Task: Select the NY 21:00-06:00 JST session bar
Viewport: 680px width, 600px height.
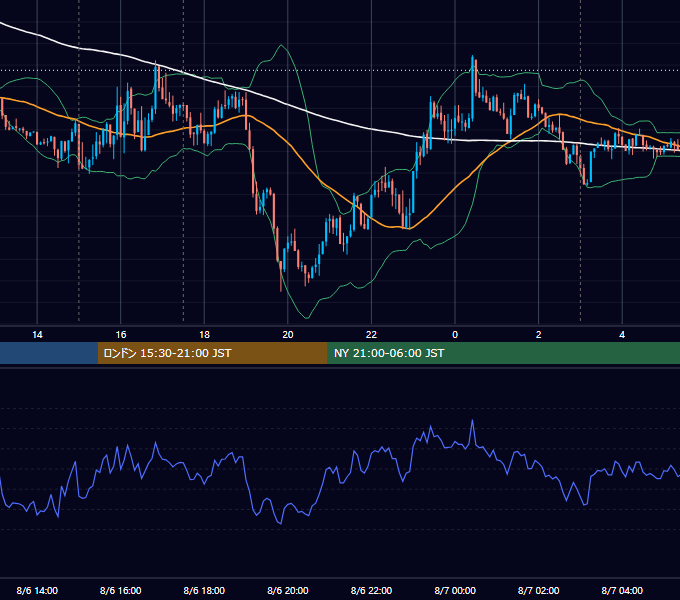Action: 503,353
